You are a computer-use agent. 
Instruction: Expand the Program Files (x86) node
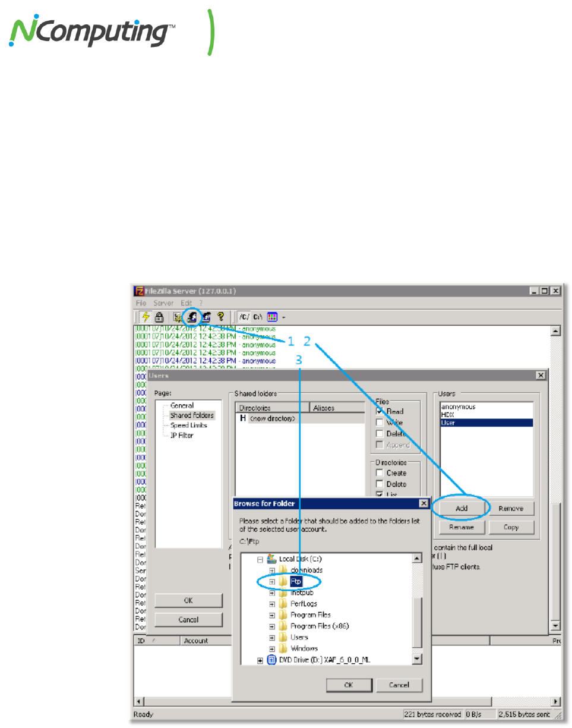click(272, 626)
